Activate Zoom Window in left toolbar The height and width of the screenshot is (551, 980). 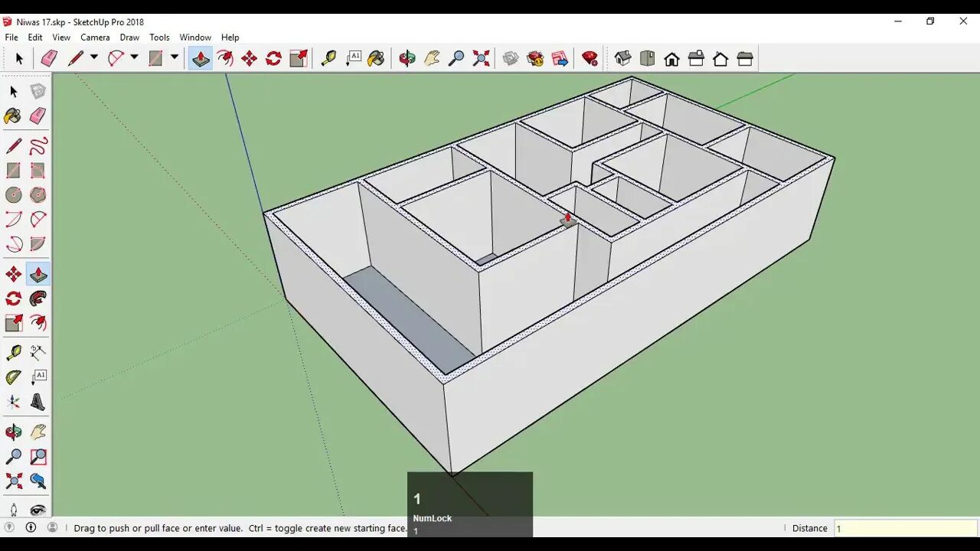coord(38,457)
